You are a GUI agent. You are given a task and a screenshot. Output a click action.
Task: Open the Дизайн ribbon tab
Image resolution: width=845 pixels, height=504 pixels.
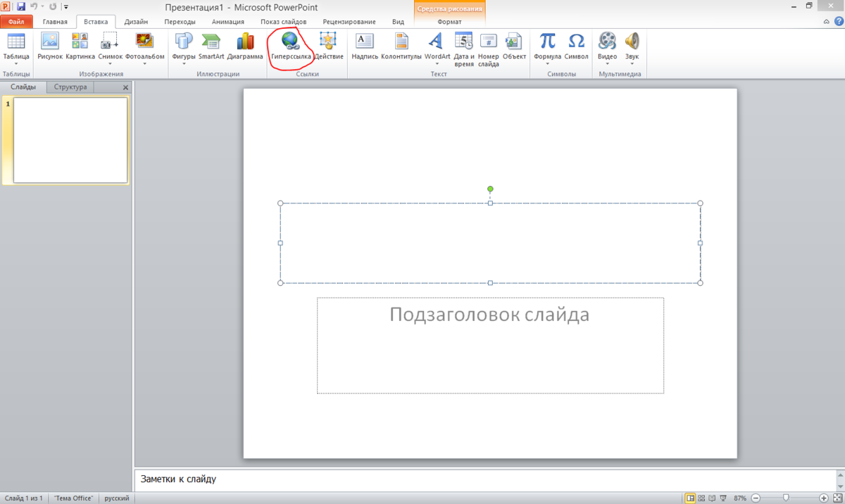coord(136,22)
